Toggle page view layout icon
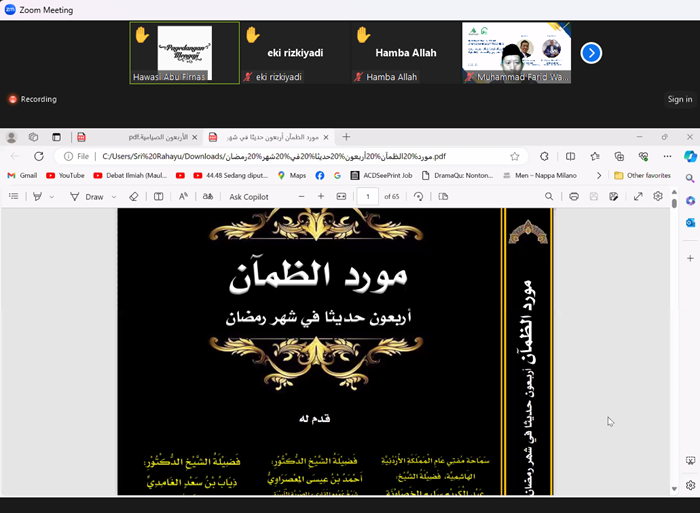This screenshot has height=513, width=700. pos(443,196)
